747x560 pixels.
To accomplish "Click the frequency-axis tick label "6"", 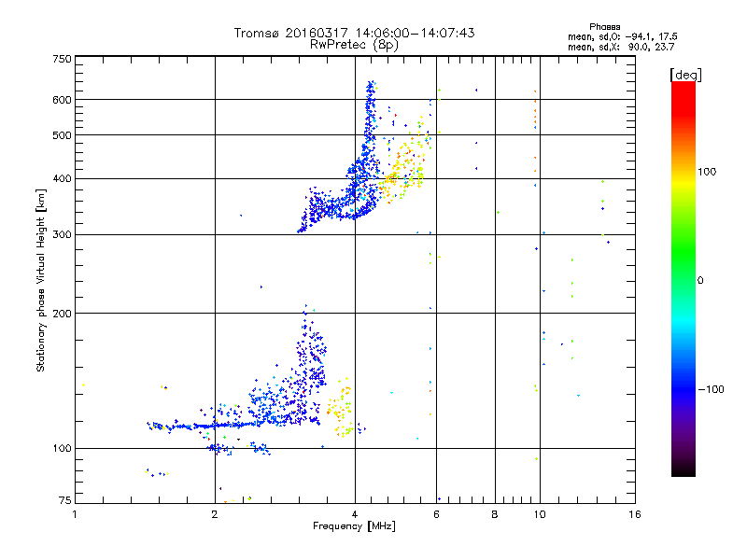I will [436, 514].
